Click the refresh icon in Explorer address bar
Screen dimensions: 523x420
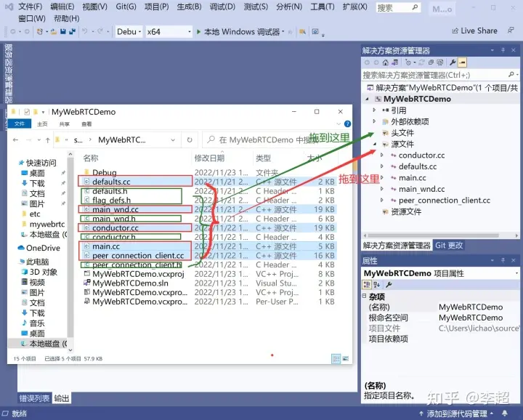coord(190,140)
